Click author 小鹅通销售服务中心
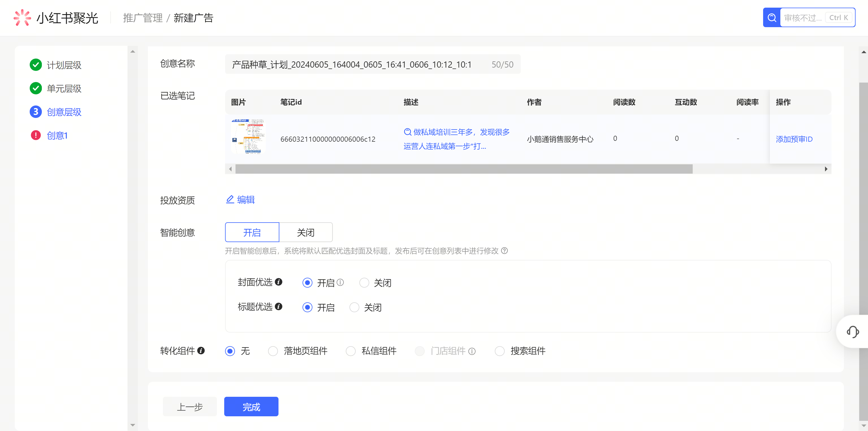Image resolution: width=868 pixels, height=431 pixels. (560, 139)
